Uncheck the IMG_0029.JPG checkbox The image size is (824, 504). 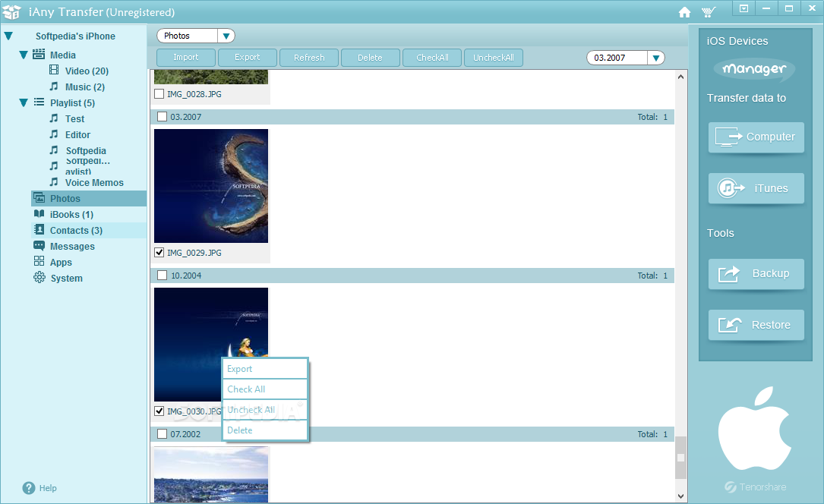[x=159, y=253]
